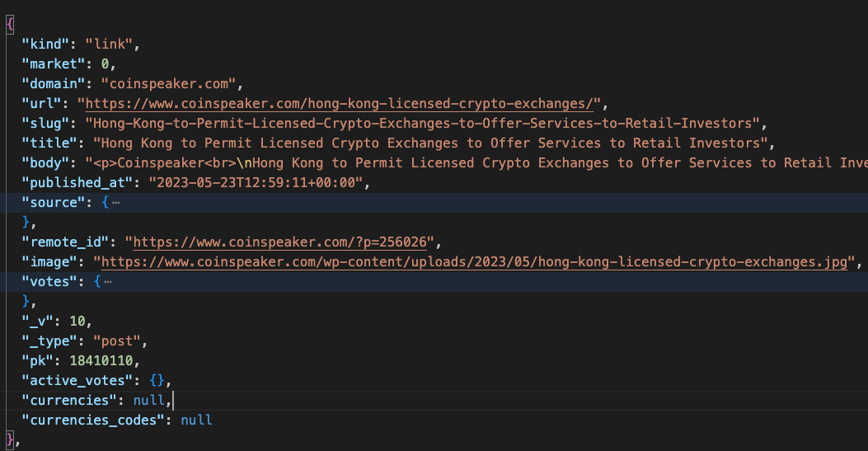Place cursor on the market value 0
This screenshot has height=451, width=868.
pos(105,63)
